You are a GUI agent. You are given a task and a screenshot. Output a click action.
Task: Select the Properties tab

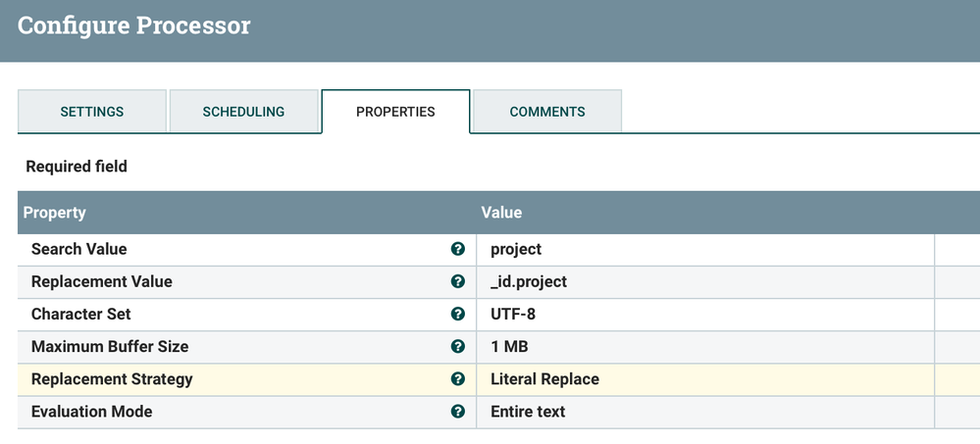[x=395, y=112]
